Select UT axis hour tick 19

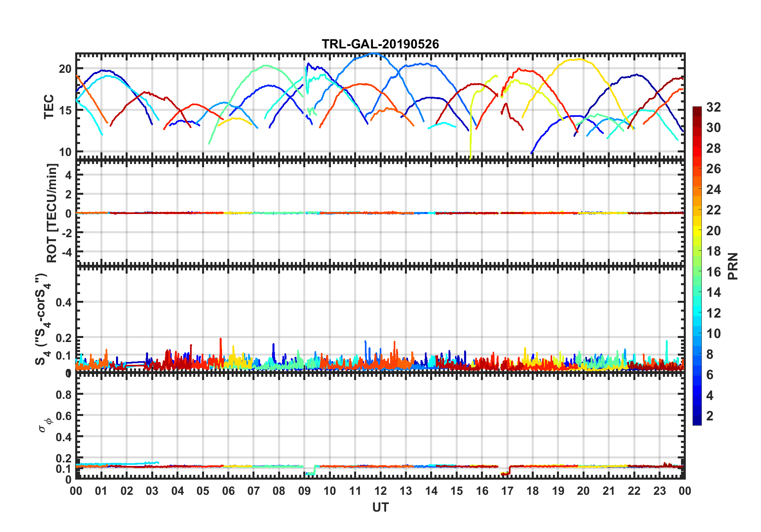coord(558,491)
